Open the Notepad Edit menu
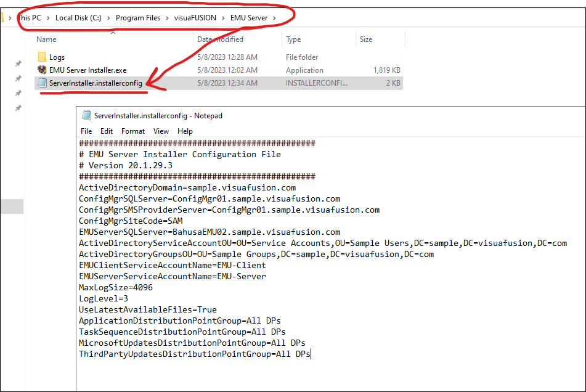 coord(106,131)
